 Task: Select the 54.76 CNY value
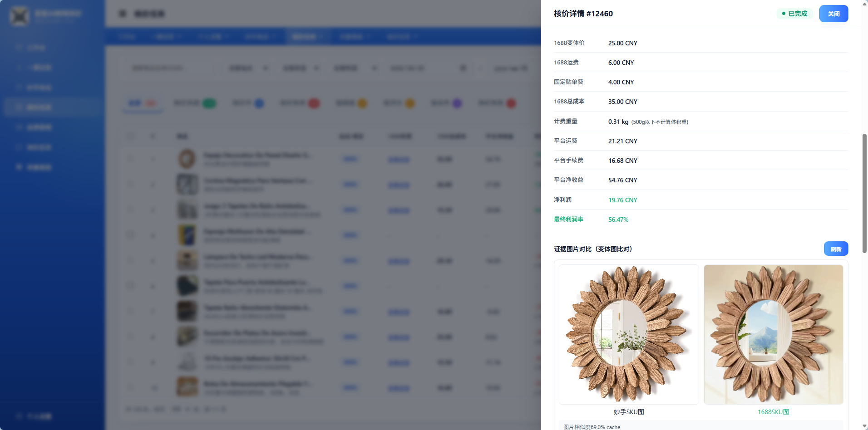tap(623, 180)
